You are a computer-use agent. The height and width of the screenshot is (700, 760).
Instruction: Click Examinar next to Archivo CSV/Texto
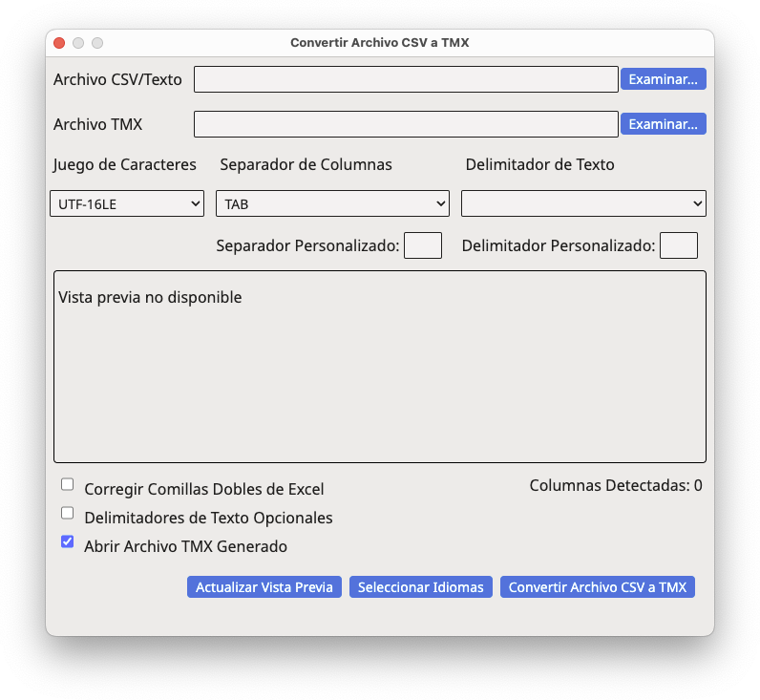(663, 79)
